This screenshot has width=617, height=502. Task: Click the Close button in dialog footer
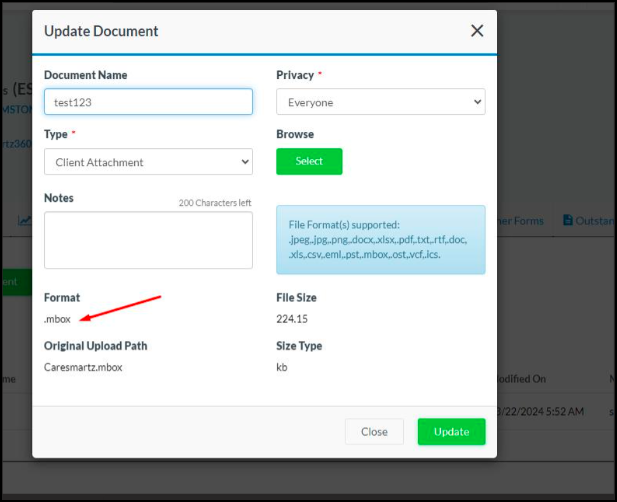[x=374, y=432]
